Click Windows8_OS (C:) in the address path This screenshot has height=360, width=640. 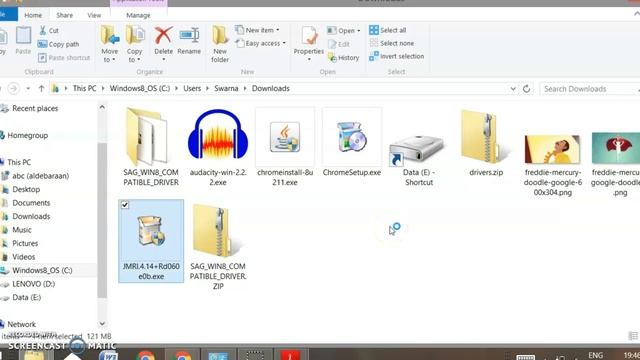pyautogui.click(x=140, y=88)
